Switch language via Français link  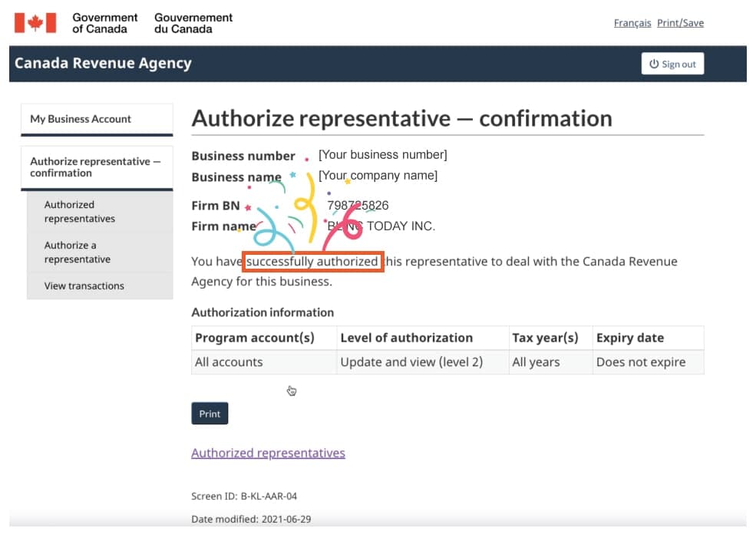[x=632, y=23]
